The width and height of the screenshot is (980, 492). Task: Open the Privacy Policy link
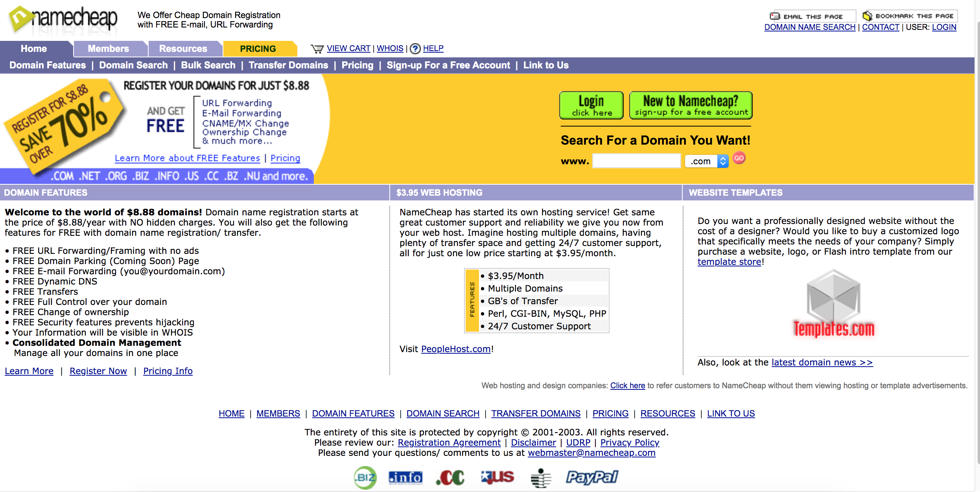(x=630, y=442)
